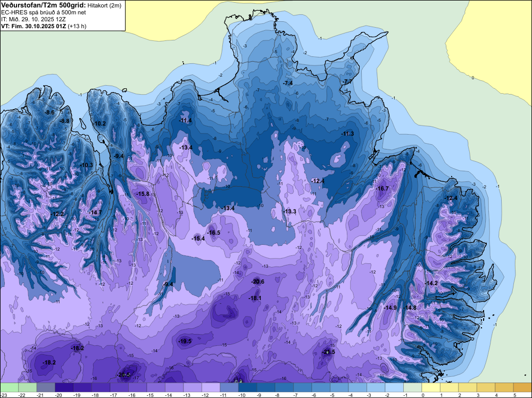Click the -20.6 minimum temperature label
This screenshot has width=532, height=398.
(257, 281)
